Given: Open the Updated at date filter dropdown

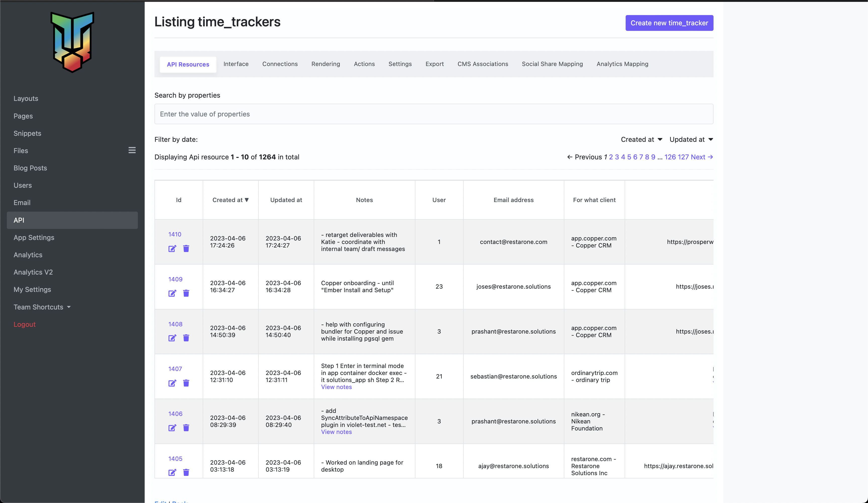Looking at the screenshot, I should click(691, 140).
